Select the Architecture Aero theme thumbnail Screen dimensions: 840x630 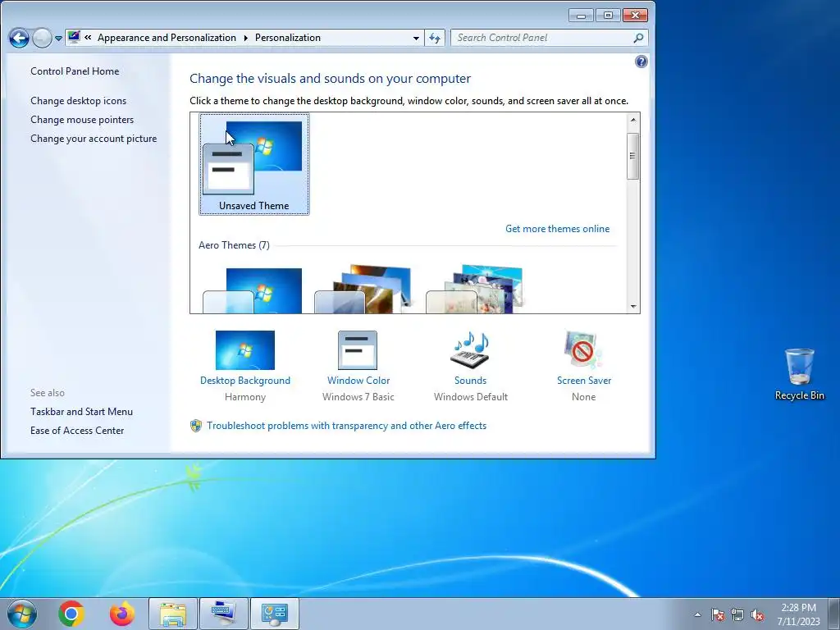click(x=363, y=290)
